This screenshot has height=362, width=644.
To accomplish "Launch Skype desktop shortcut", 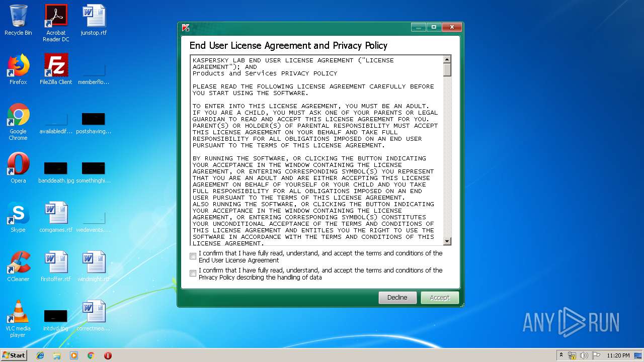I will (x=18, y=217).
